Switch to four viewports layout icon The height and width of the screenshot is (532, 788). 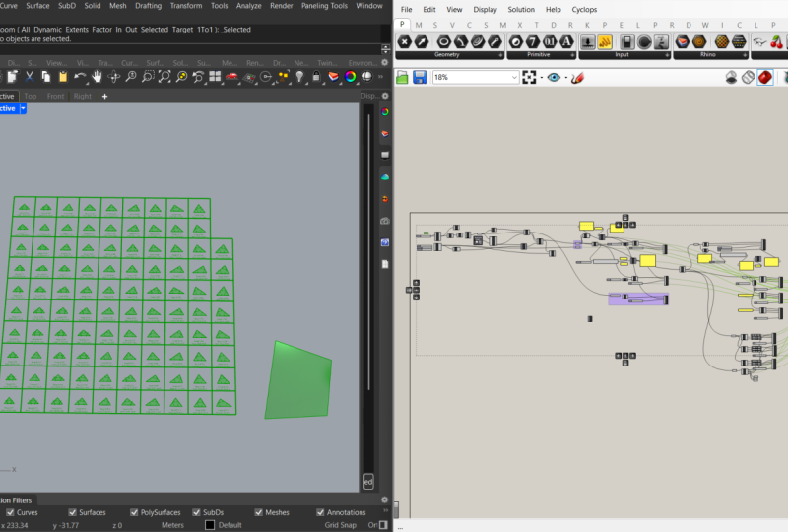click(x=215, y=77)
